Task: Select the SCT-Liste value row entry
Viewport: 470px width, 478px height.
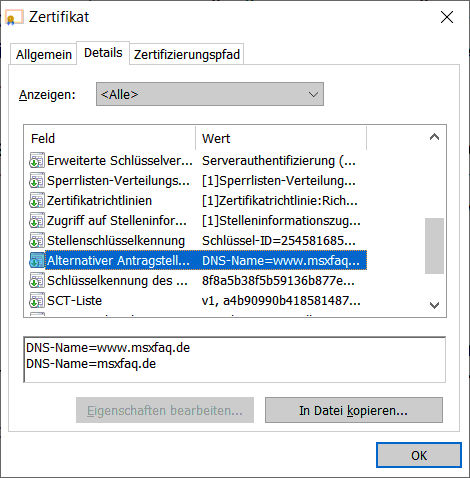Action: [x=281, y=301]
